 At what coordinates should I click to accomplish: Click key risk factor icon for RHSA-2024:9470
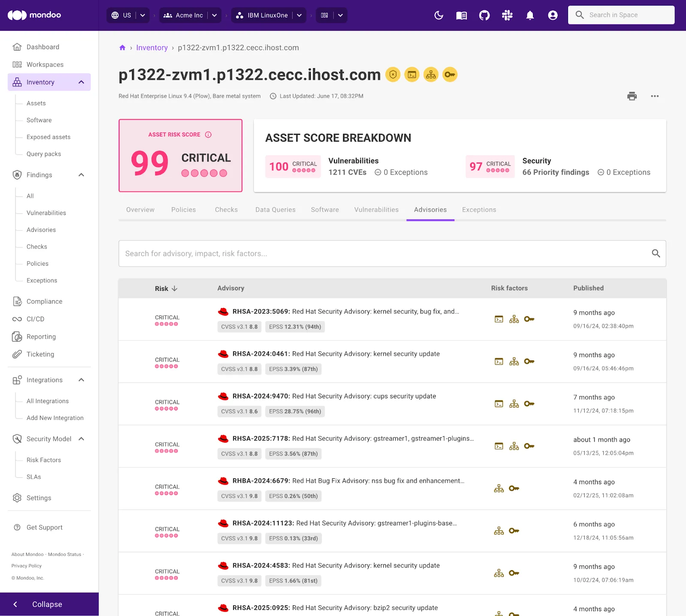tap(529, 404)
